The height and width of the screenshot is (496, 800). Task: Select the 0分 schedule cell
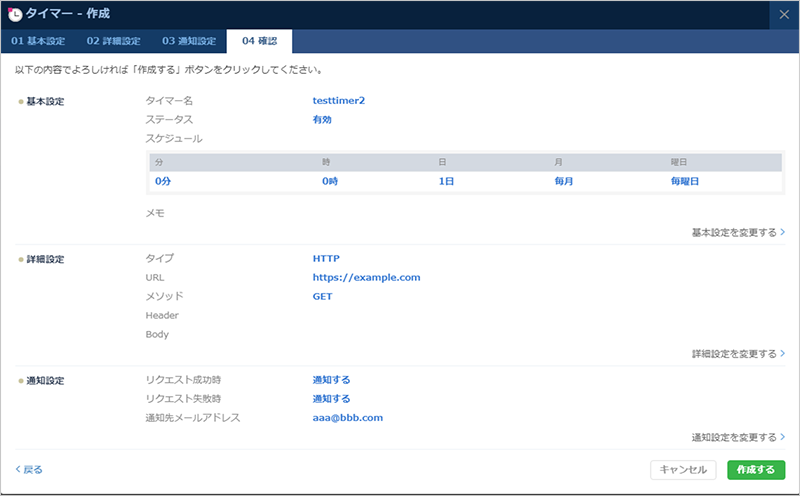(163, 182)
